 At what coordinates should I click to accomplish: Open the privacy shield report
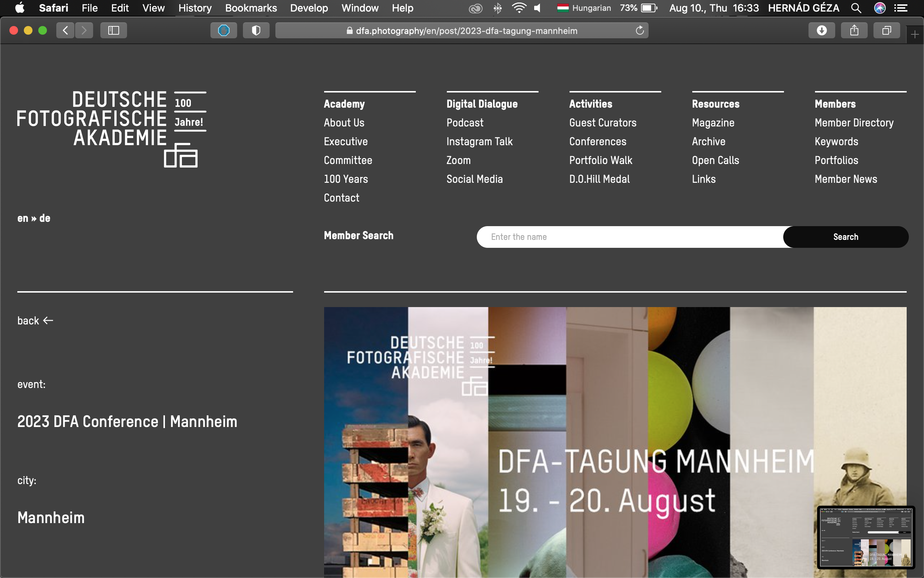coord(256,30)
